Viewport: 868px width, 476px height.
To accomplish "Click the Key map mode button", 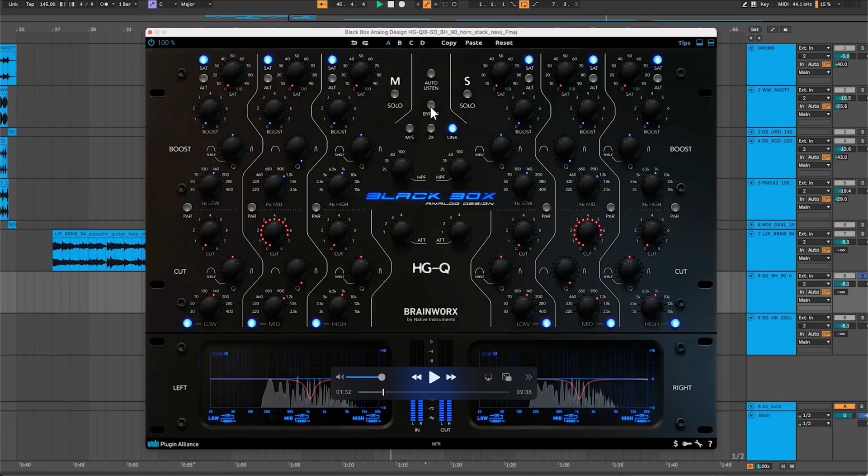I will pyautogui.click(x=764, y=4).
